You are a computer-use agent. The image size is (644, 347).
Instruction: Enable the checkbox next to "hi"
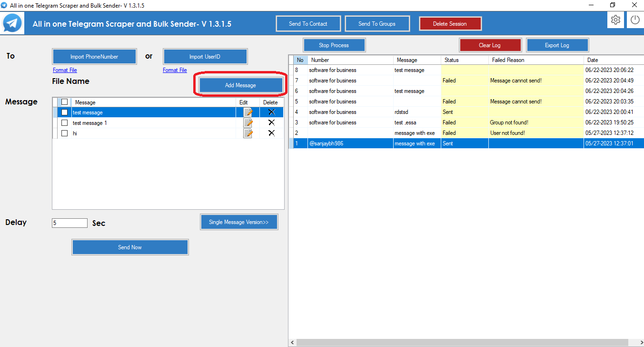click(65, 133)
